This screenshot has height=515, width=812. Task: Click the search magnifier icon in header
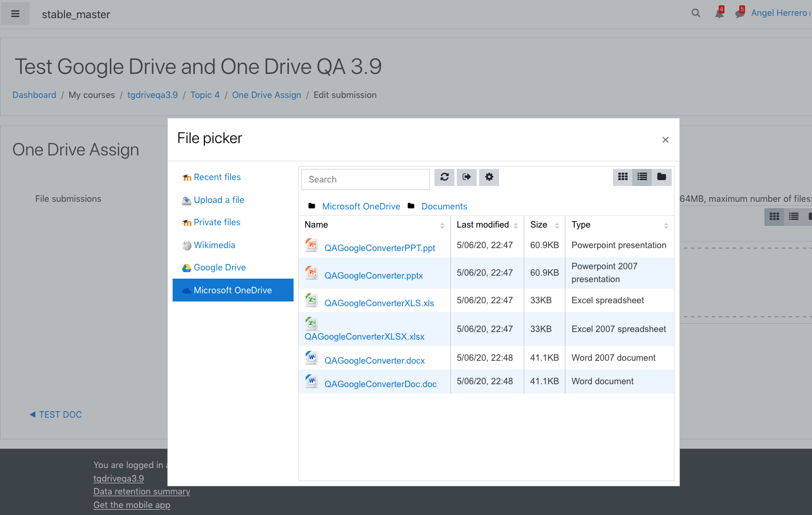pos(696,13)
